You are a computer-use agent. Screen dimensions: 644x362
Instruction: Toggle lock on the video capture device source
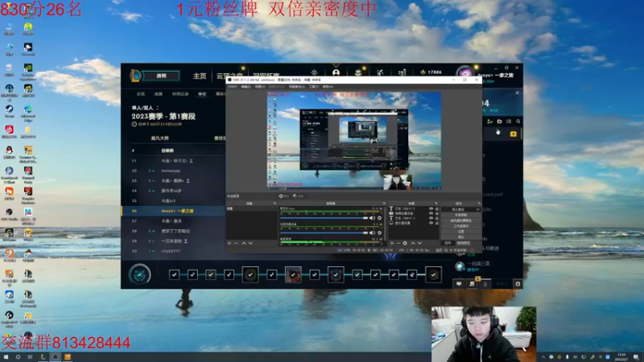pyautogui.click(x=436, y=213)
